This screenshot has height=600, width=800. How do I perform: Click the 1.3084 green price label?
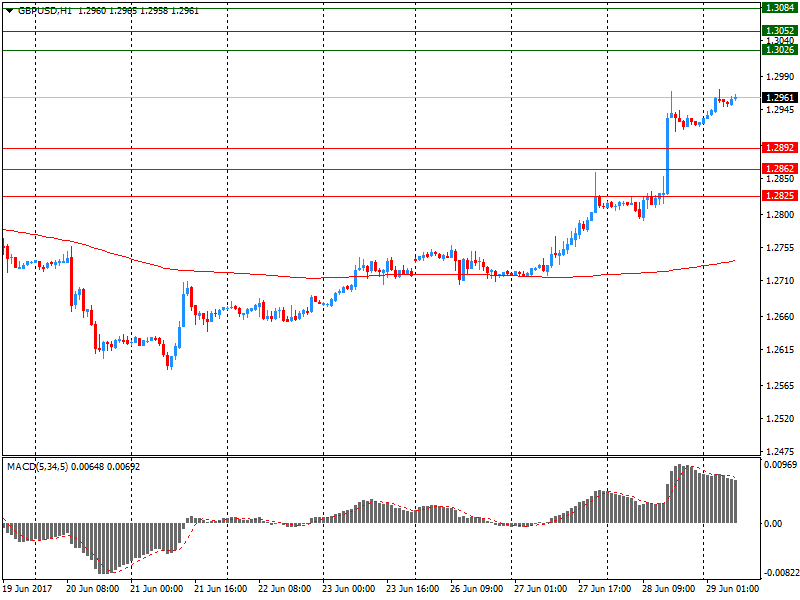tap(780, 8)
